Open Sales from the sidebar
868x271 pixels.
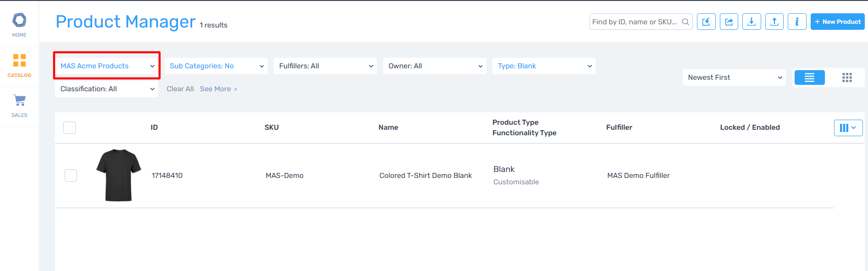[19, 106]
